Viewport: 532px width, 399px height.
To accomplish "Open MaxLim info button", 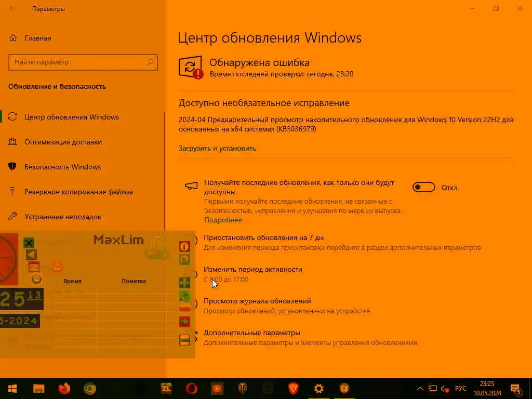I will pyautogui.click(x=184, y=246).
